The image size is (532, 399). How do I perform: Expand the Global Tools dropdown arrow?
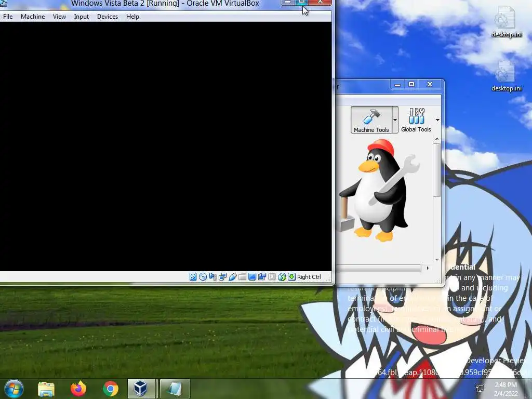[437, 120]
